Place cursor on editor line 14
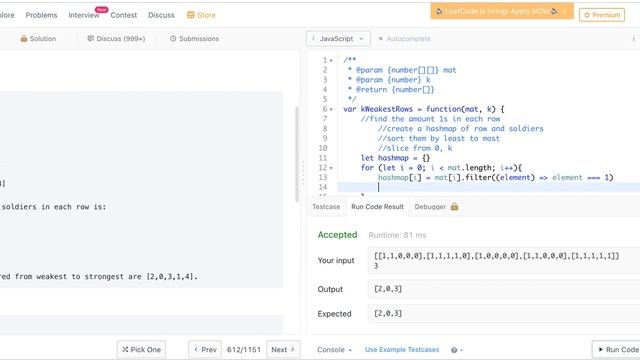The width and height of the screenshot is (640, 360). pyautogui.click(x=489, y=187)
